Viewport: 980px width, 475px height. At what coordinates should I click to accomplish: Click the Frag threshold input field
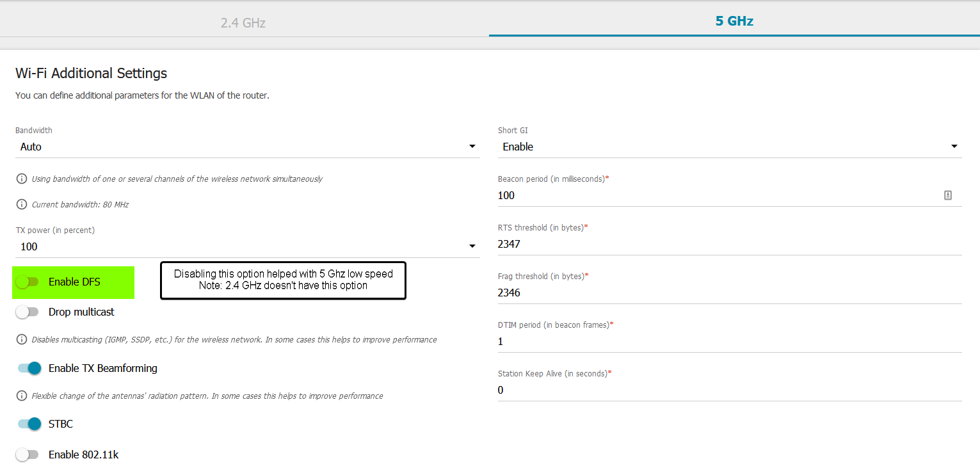(730, 293)
